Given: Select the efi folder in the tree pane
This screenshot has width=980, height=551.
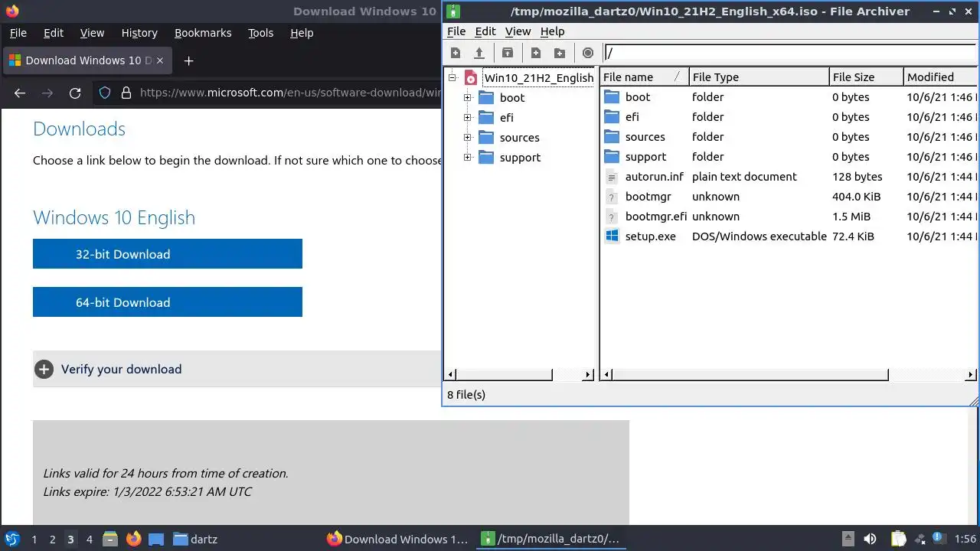Looking at the screenshot, I should [x=507, y=118].
